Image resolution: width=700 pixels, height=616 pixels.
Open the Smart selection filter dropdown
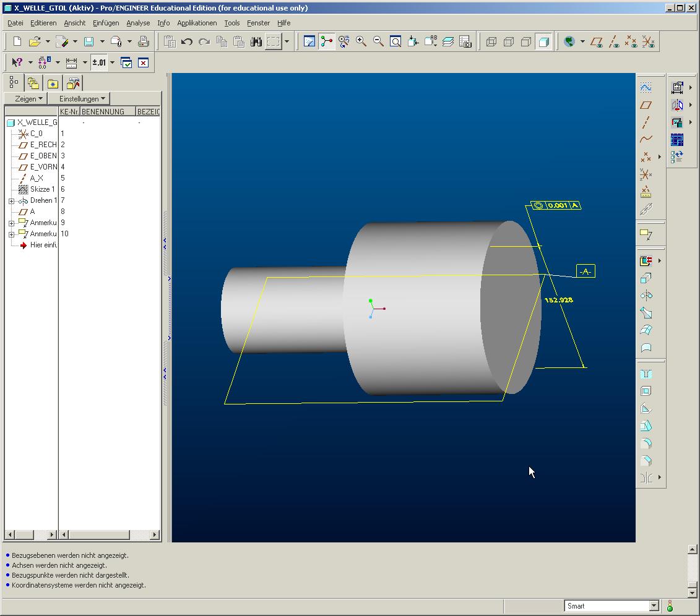pos(654,606)
